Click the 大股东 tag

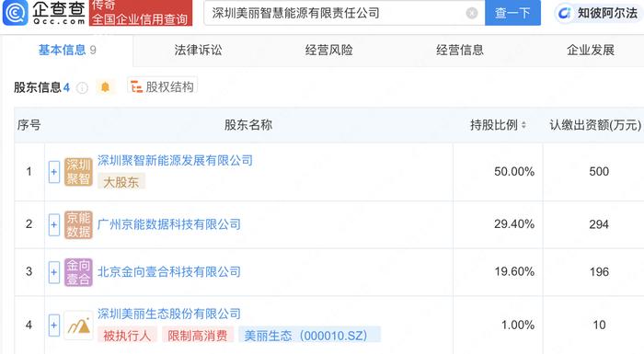121,182
